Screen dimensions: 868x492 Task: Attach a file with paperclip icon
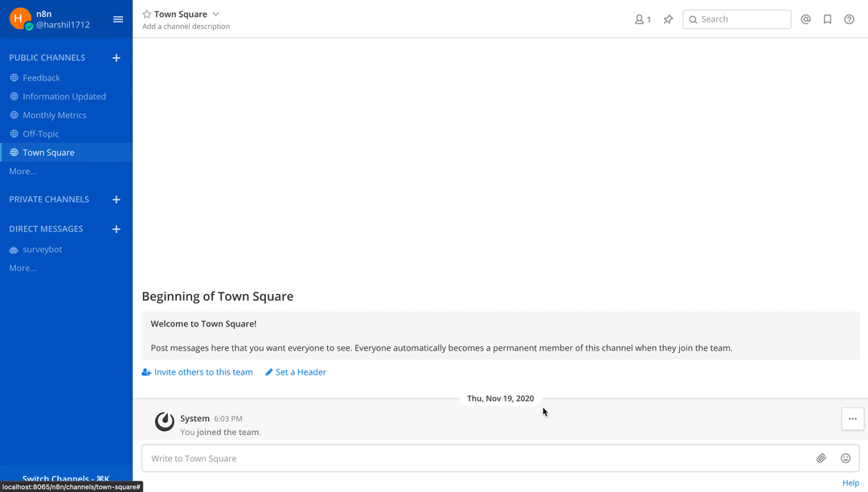[821, 458]
